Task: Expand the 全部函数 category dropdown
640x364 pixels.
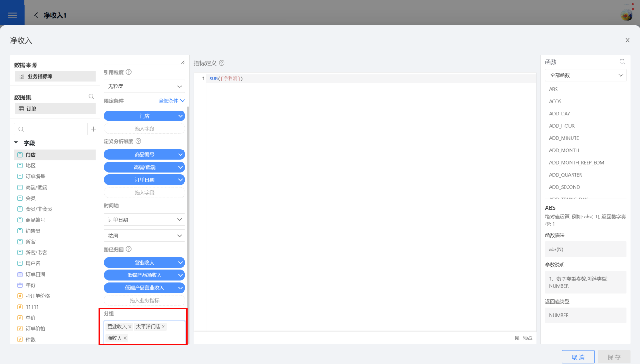Action: coord(585,75)
